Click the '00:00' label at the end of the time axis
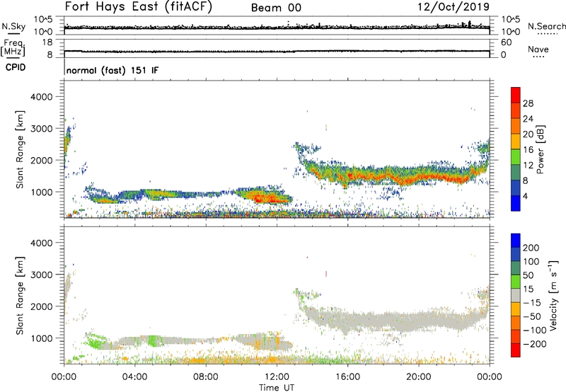Image resolution: width=566 pixels, height=392 pixels. (490, 377)
